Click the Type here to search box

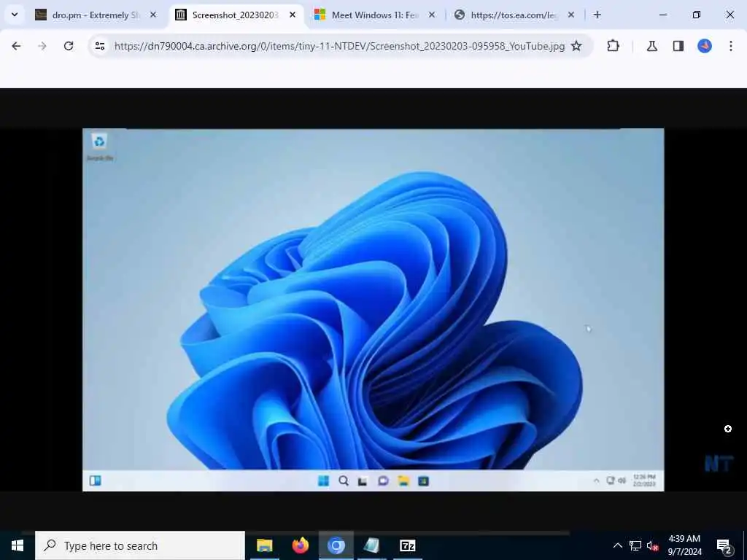[x=140, y=545]
